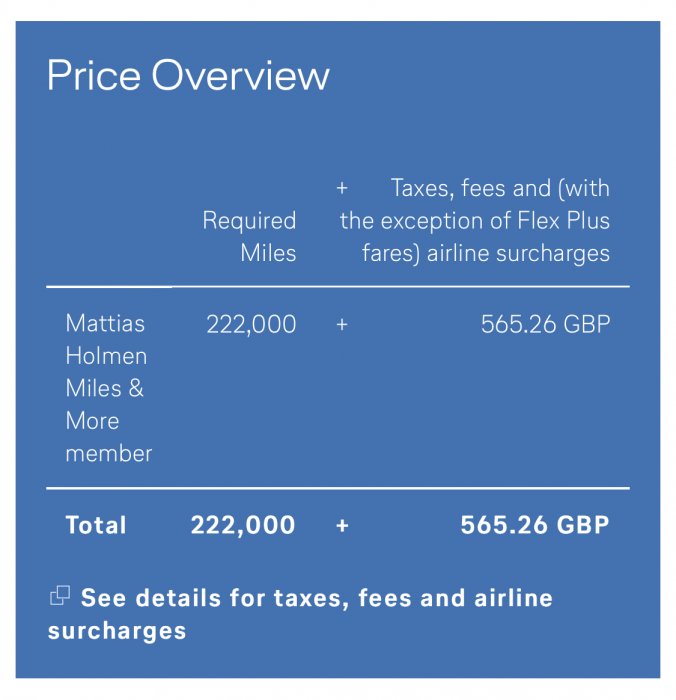Click the plus sign in the passenger row
676x700 pixels.
click(x=342, y=324)
